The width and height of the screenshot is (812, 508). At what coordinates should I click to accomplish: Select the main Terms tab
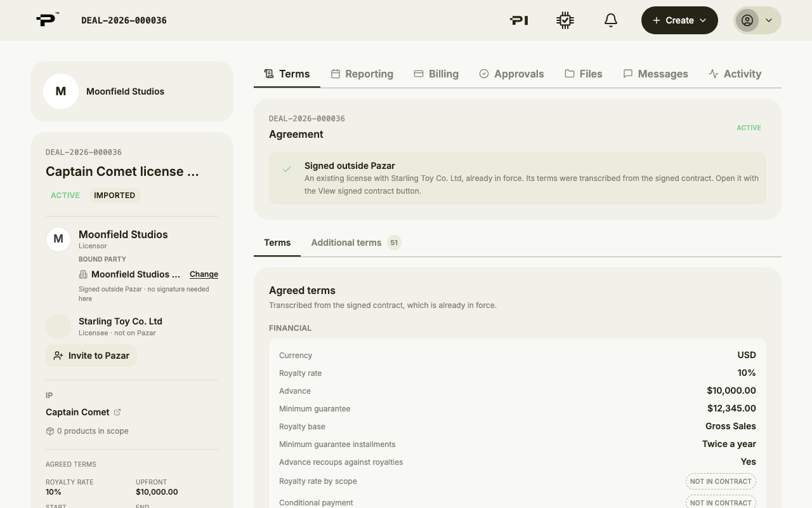(x=287, y=74)
